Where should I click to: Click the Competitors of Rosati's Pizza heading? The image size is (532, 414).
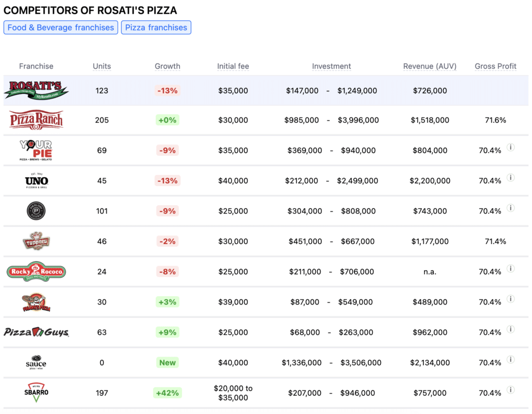point(90,10)
